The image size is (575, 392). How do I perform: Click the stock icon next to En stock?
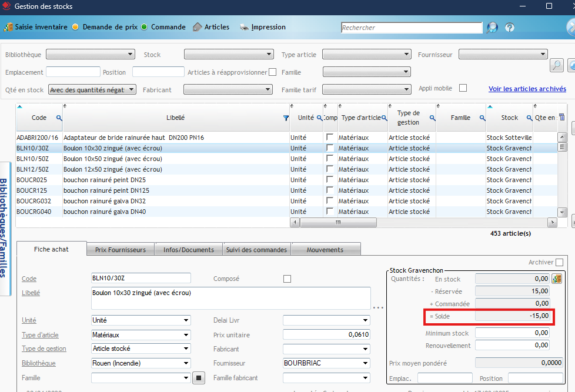tap(557, 279)
